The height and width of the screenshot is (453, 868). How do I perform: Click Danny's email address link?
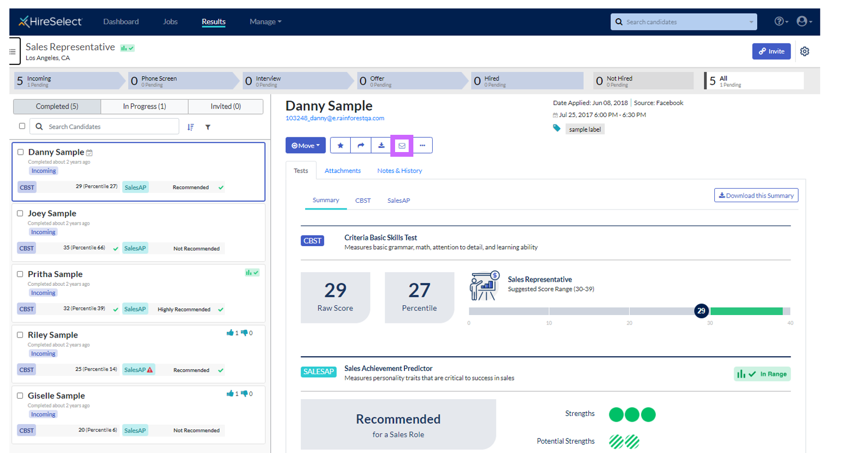tap(335, 118)
